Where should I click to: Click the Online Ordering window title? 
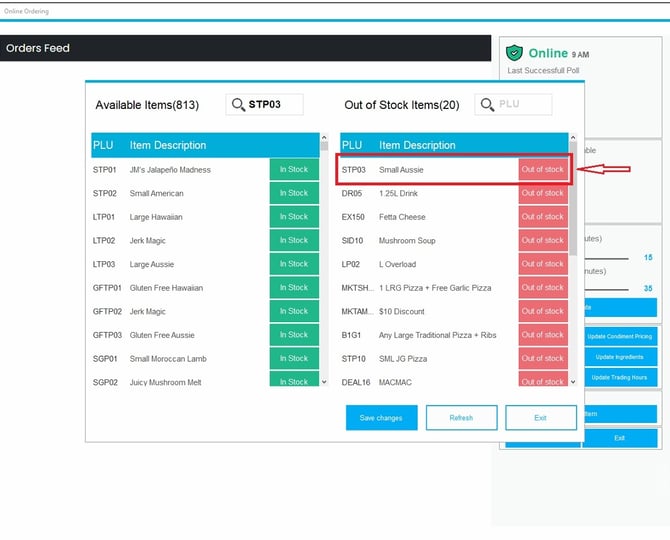(26, 11)
